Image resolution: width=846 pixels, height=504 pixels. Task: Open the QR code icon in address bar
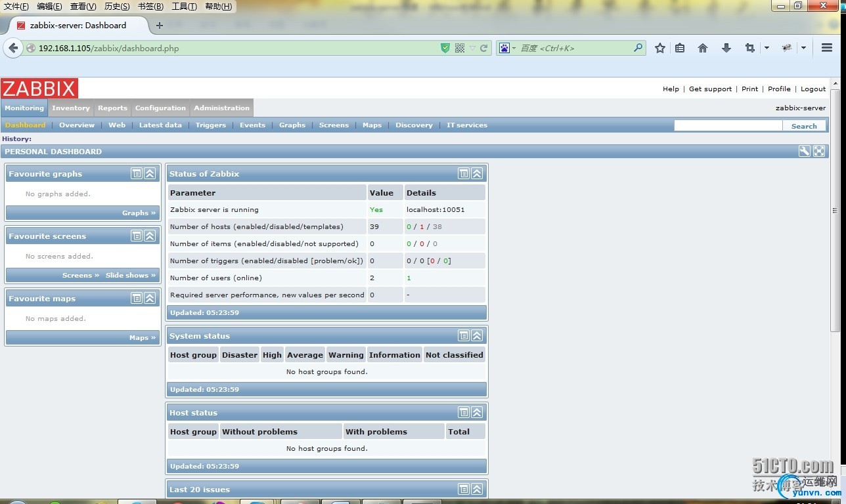(460, 48)
